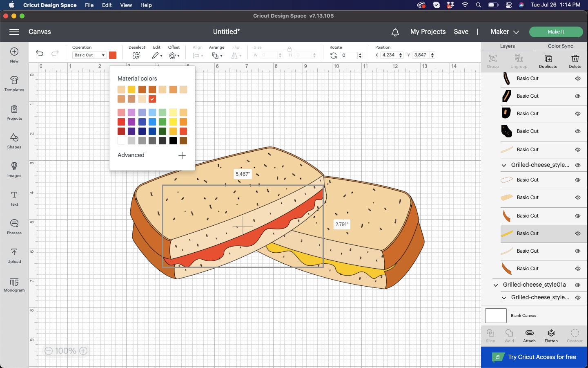
Task: Open the View menu
Action: (x=126, y=5)
